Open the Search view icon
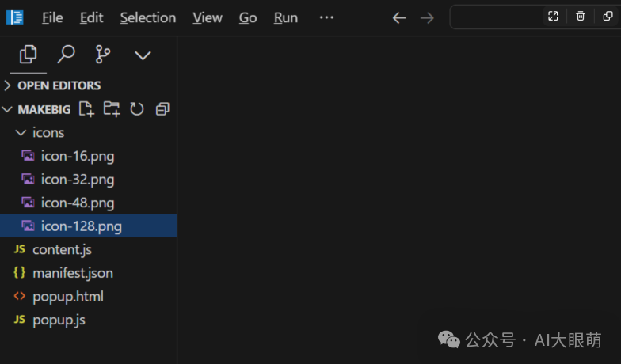The image size is (621, 364). [66, 54]
